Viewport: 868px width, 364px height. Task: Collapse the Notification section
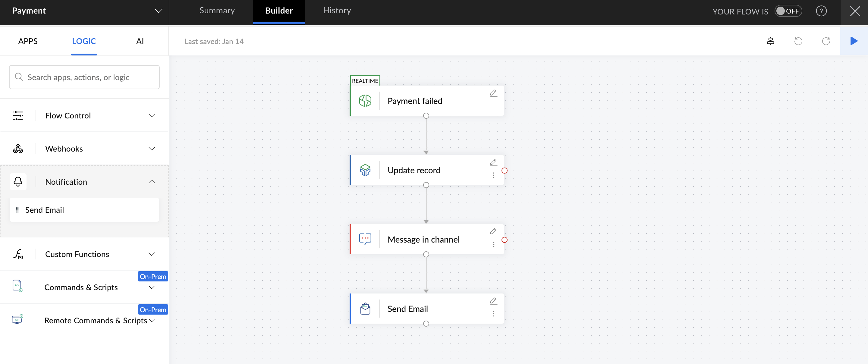point(152,182)
